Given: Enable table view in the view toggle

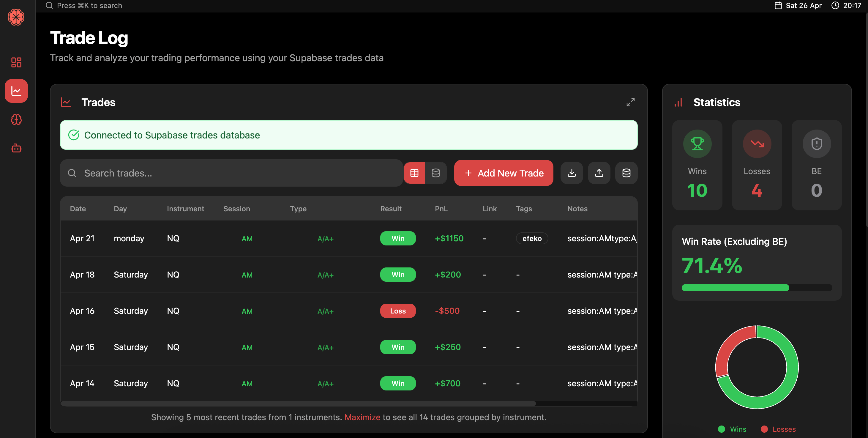Looking at the screenshot, I should click(x=414, y=173).
